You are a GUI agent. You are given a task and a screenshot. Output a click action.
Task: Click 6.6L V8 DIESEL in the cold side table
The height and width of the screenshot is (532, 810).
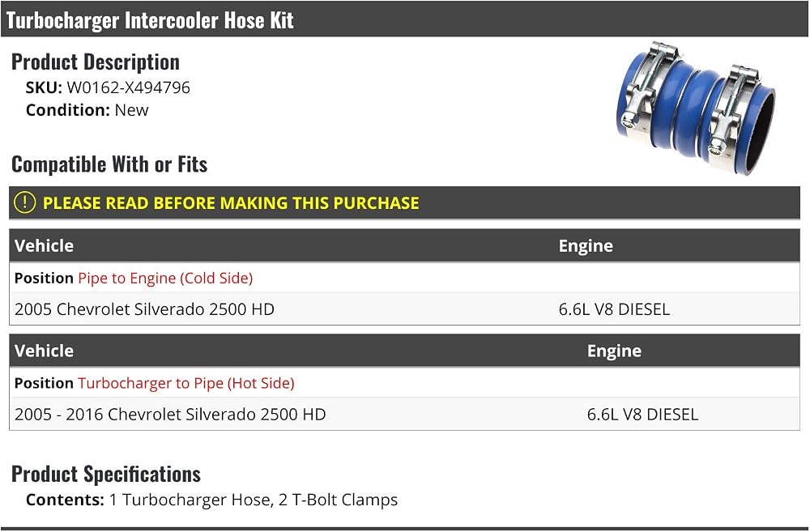pyautogui.click(x=614, y=309)
